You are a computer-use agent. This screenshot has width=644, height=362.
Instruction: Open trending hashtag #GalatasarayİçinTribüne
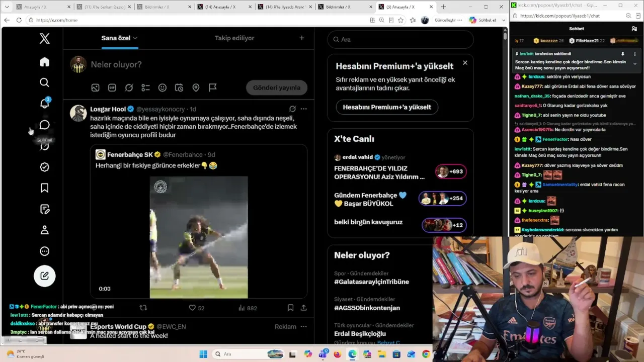pyautogui.click(x=372, y=282)
